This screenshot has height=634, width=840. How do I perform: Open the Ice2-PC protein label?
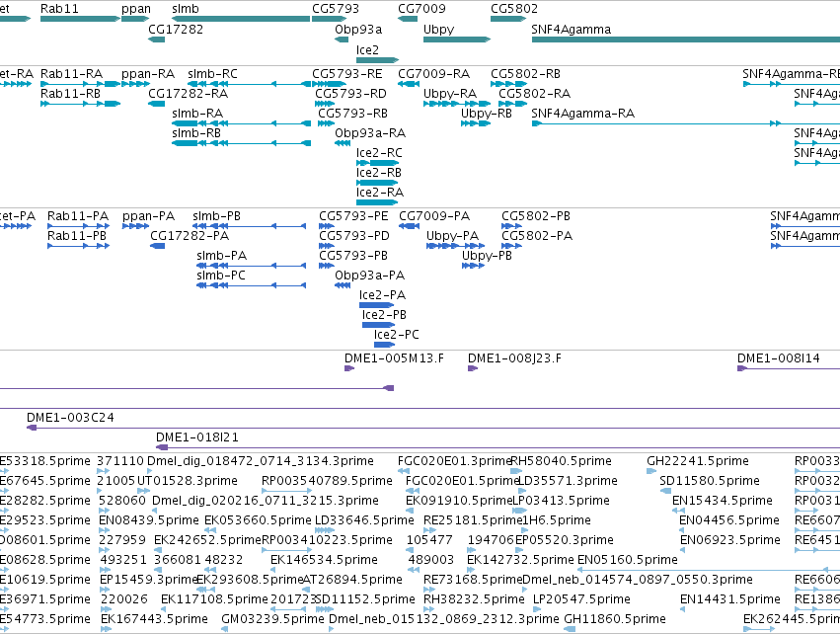pos(397,335)
